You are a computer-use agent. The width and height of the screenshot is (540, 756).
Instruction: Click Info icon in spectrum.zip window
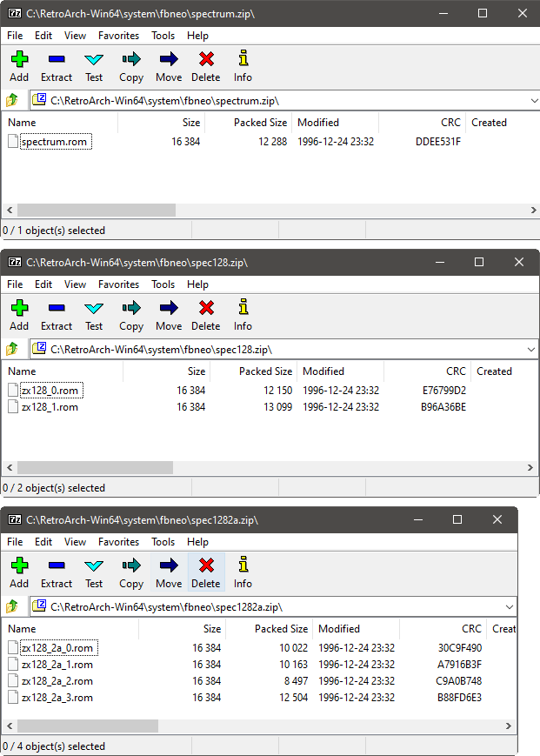click(243, 58)
